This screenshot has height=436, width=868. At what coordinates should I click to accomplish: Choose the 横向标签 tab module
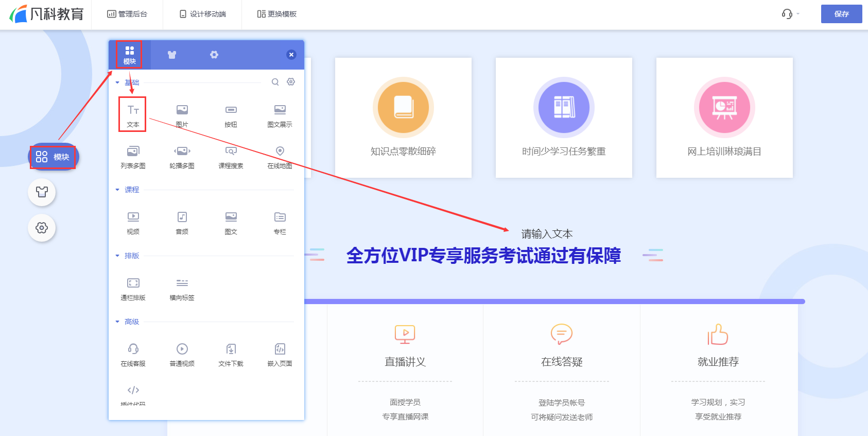pos(182,289)
